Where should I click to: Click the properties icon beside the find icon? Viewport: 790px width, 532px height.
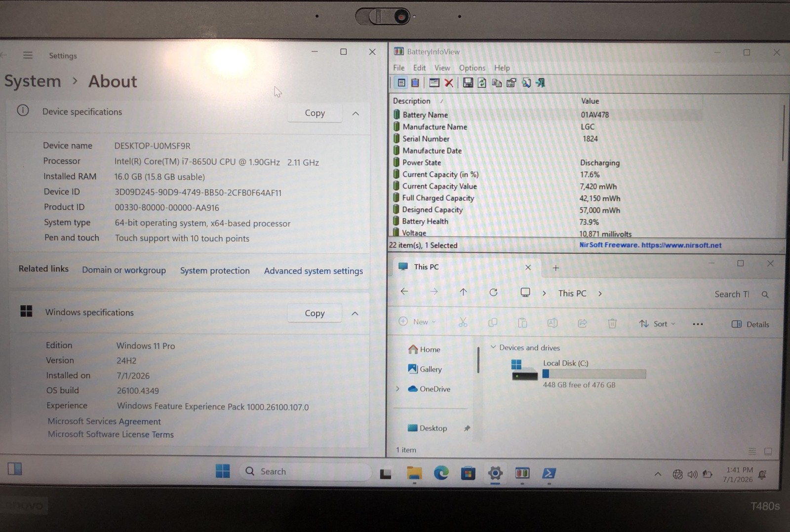(x=512, y=83)
